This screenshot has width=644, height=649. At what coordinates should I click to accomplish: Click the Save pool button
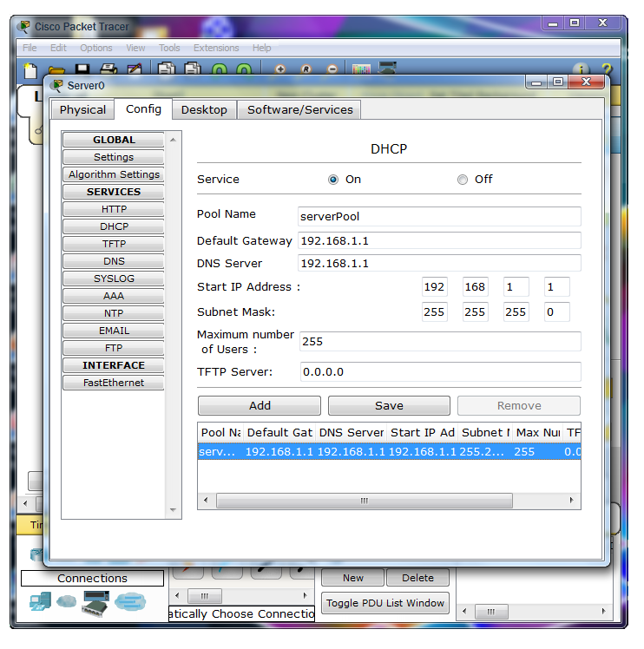coord(389,406)
